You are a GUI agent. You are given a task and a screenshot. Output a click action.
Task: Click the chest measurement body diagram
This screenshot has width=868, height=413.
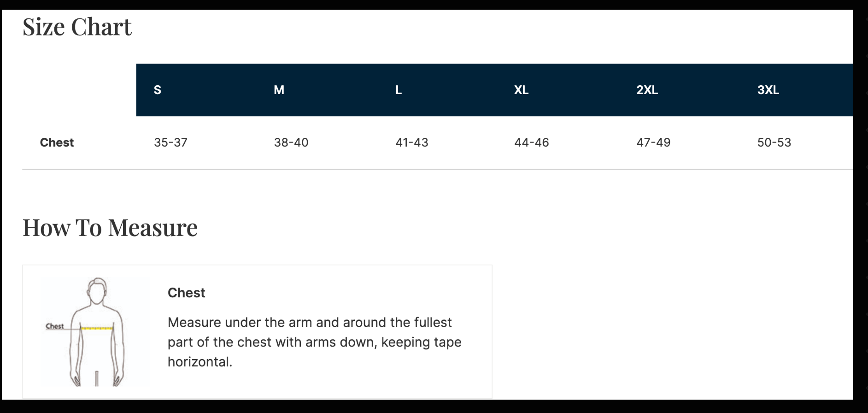[x=96, y=332]
